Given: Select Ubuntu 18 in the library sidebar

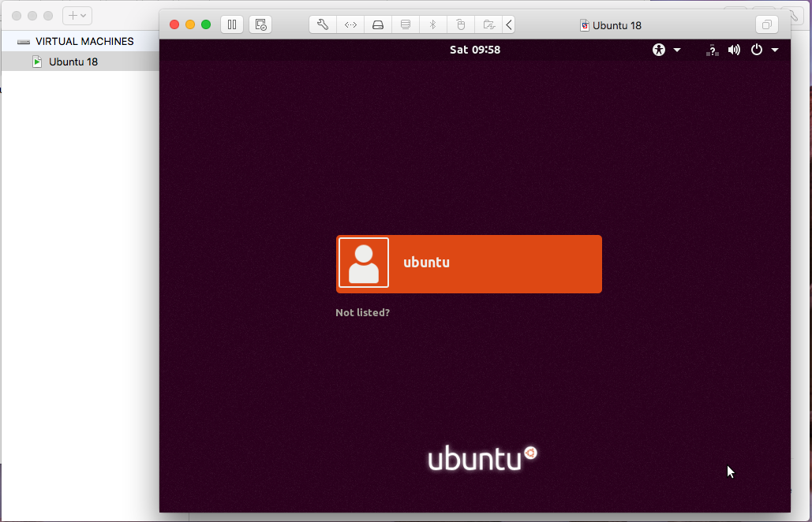Looking at the screenshot, I should (80, 62).
